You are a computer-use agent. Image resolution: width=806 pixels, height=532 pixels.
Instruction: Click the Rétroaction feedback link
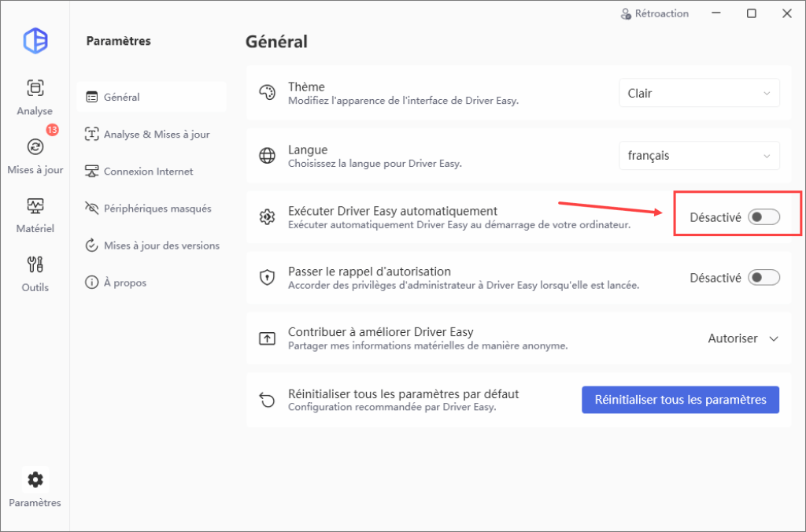654,14
